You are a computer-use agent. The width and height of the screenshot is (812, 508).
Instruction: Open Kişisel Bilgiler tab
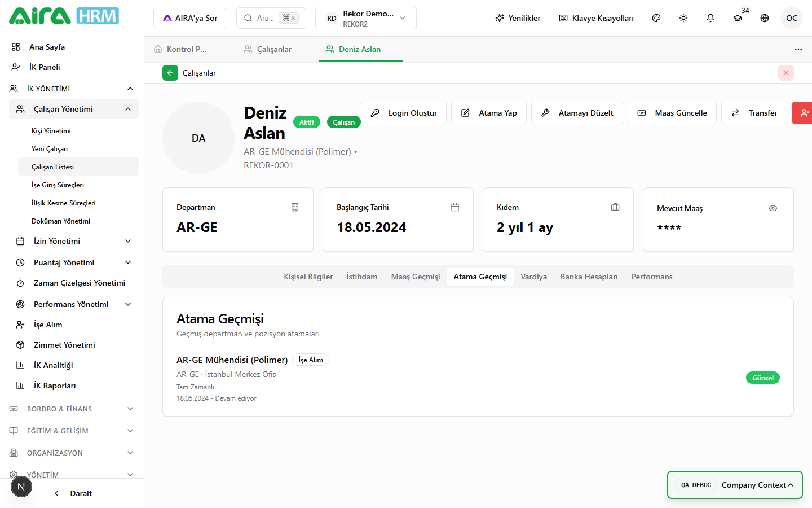(x=308, y=277)
